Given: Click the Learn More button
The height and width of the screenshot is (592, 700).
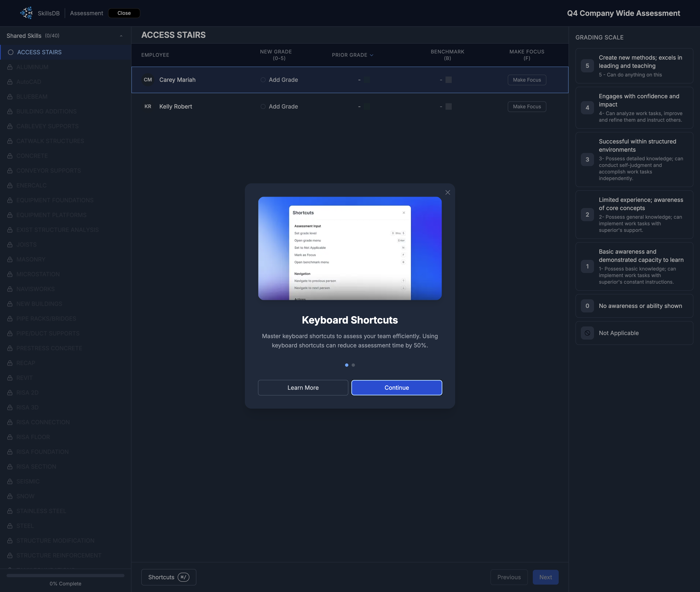Looking at the screenshot, I should 303,388.
